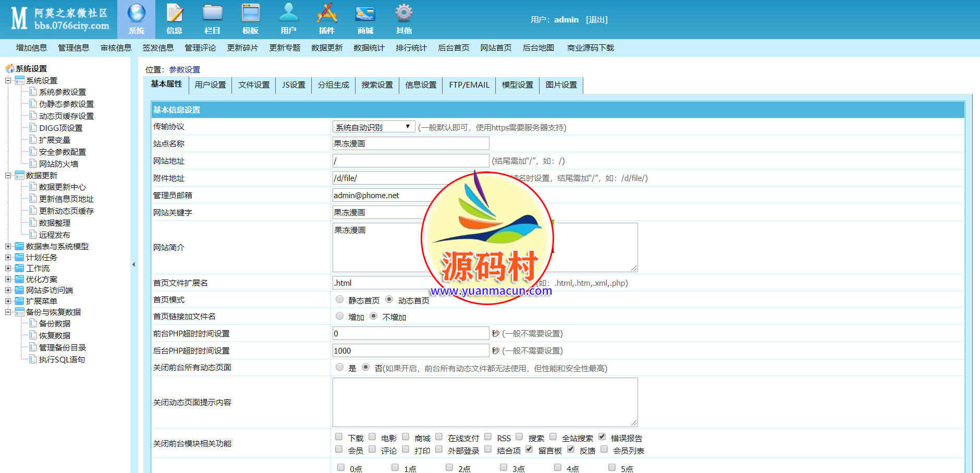Open 商业源码下载 link in the submenu
Screen dimensions: 980x473
point(590,48)
